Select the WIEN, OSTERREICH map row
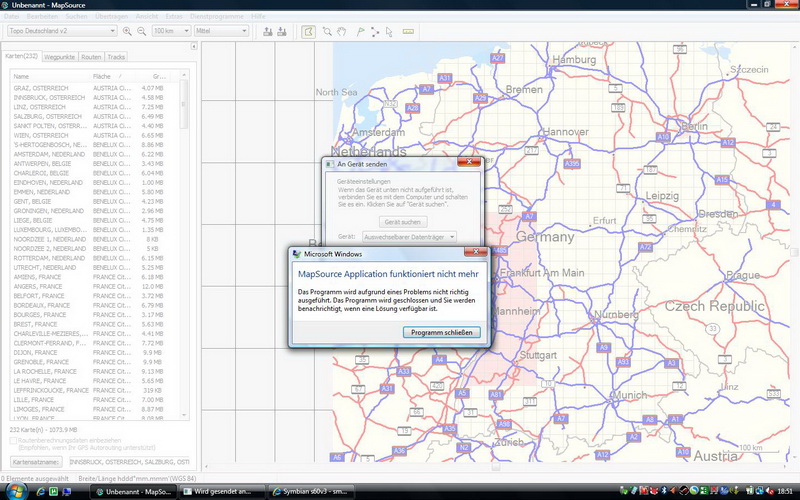The height and width of the screenshot is (500, 800). 94,135
